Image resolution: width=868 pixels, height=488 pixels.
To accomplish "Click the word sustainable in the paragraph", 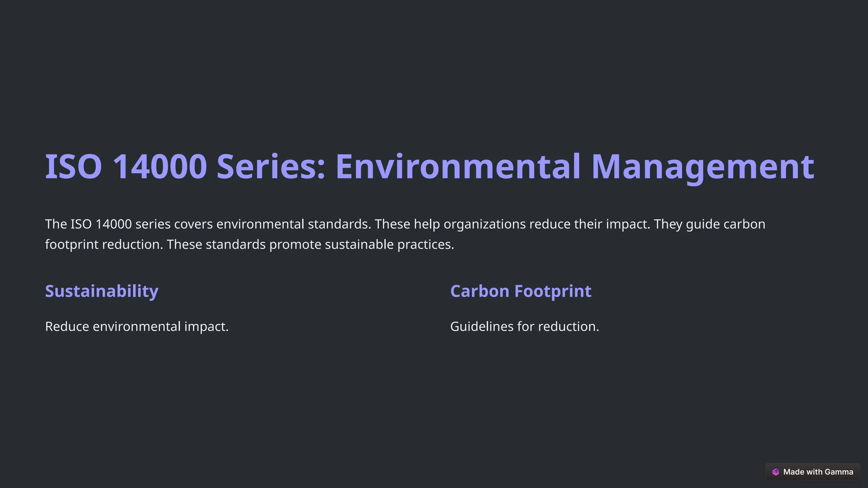I will click(x=359, y=245).
